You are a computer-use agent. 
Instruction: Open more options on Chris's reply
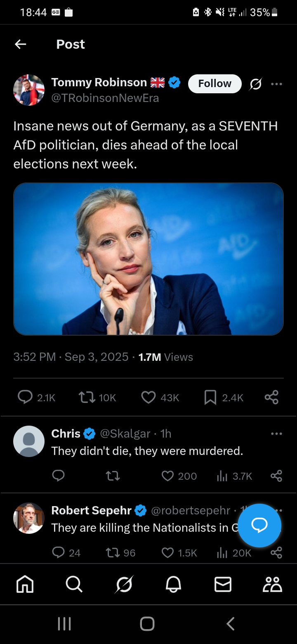pyautogui.click(x=277, y=434)
